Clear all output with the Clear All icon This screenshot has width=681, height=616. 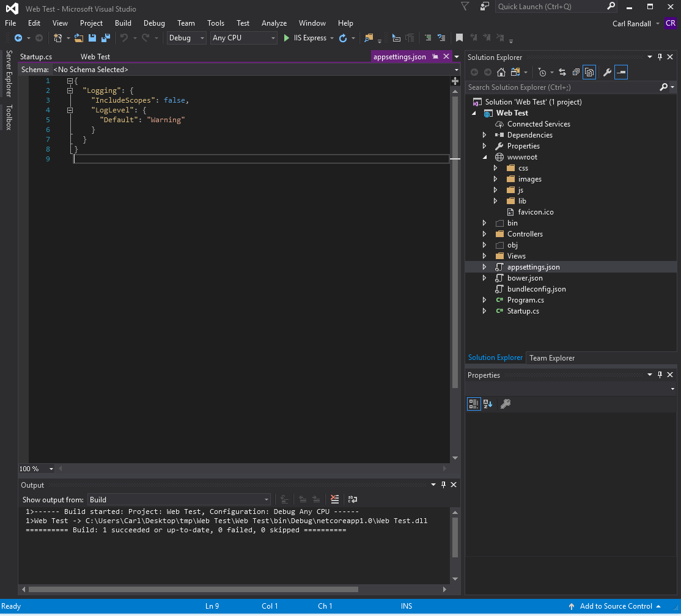pyautogui.click(x=334, y=499)
